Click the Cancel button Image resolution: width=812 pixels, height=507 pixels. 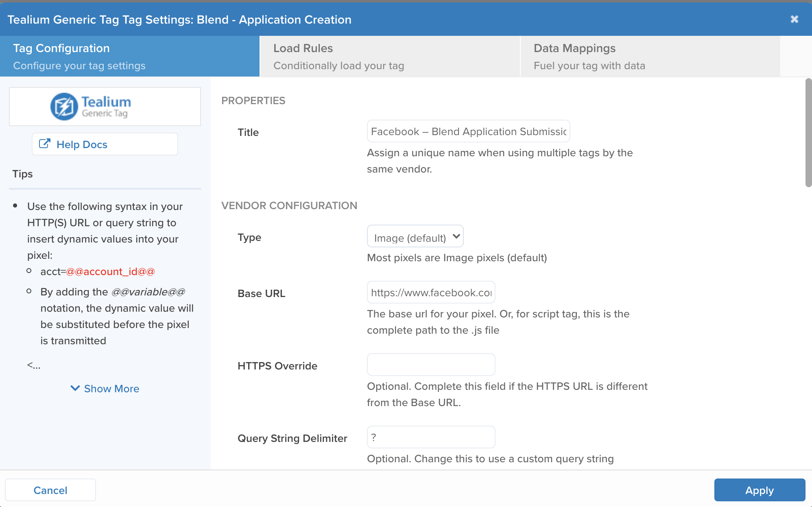tap(50, 490)
